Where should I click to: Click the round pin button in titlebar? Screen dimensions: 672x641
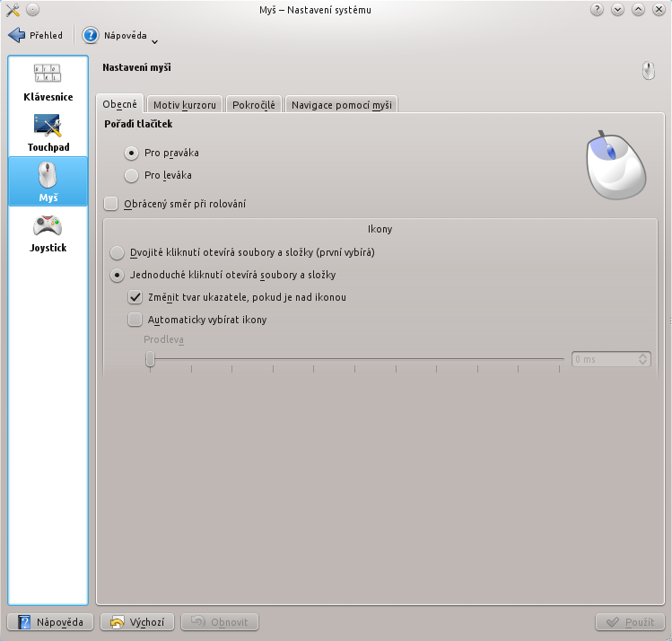click(32, 10)
